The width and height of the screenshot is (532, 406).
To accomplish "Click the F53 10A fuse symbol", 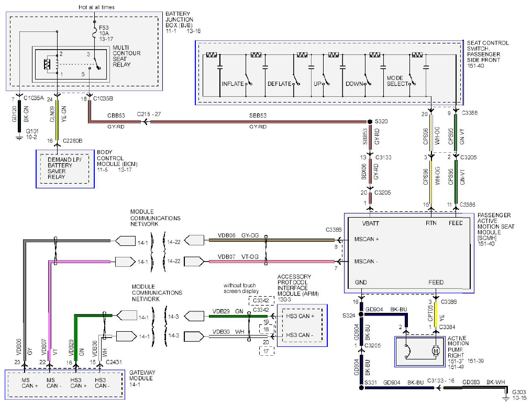I will pyautogui.click(x=94, y=33).
